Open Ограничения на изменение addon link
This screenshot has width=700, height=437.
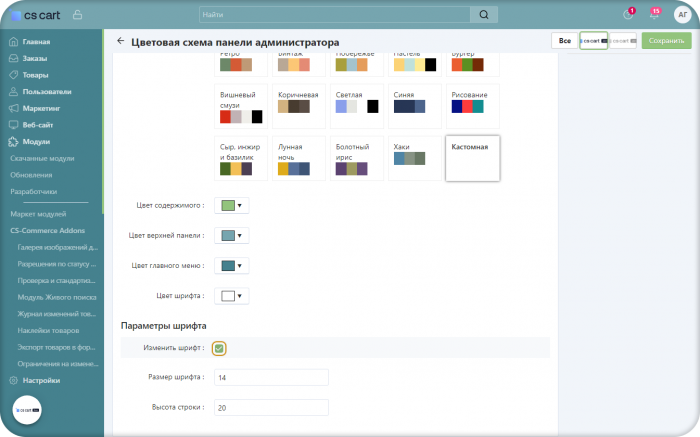[x=58, y=364]
